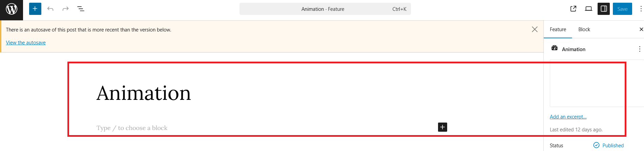Click the Save button
The image size is (644, 151).
pyautogui.click(x=622, y=9)
